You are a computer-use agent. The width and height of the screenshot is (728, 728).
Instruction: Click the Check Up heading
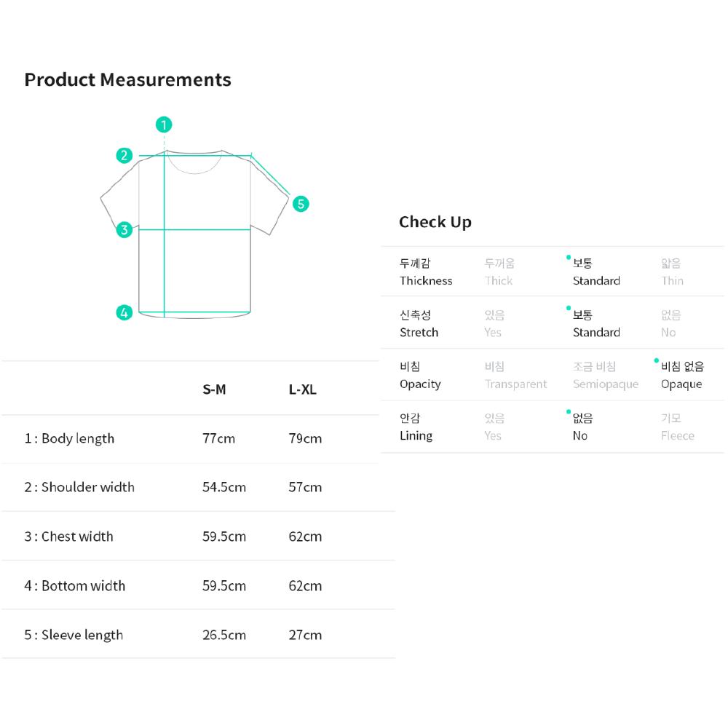click(435, 222)
